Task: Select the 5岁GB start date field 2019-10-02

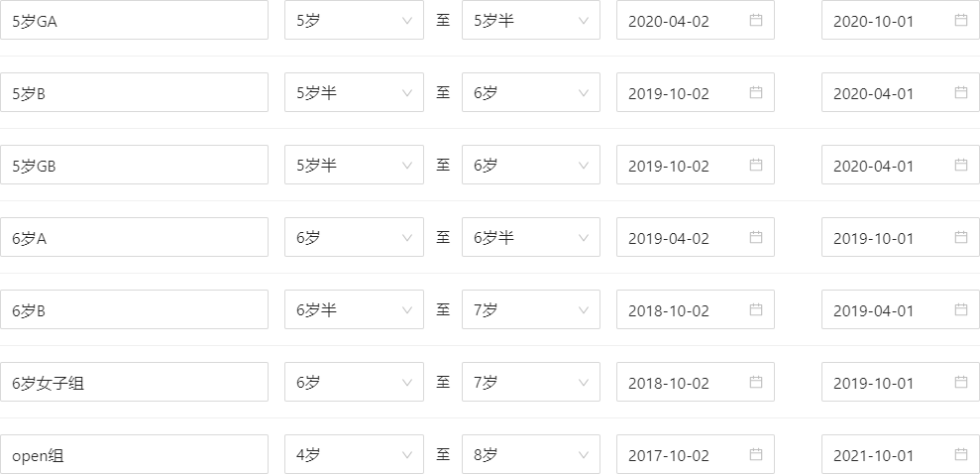Action: coord(684,165)
